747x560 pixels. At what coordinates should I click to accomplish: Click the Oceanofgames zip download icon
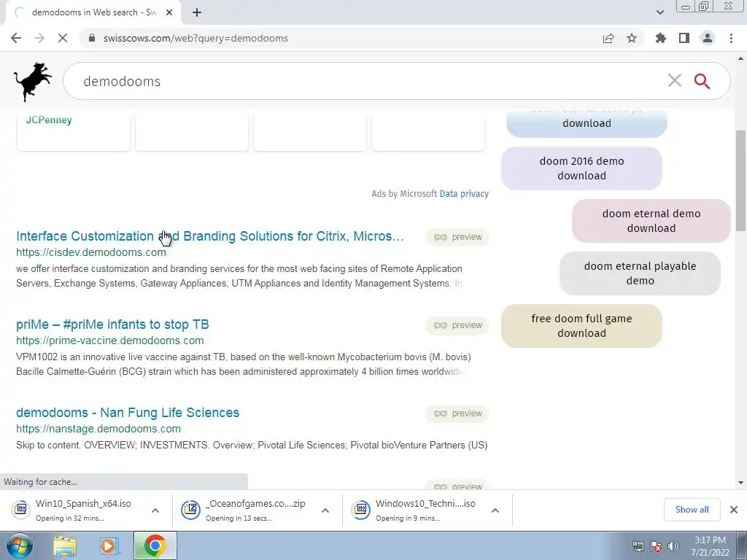tap(190, 510)
